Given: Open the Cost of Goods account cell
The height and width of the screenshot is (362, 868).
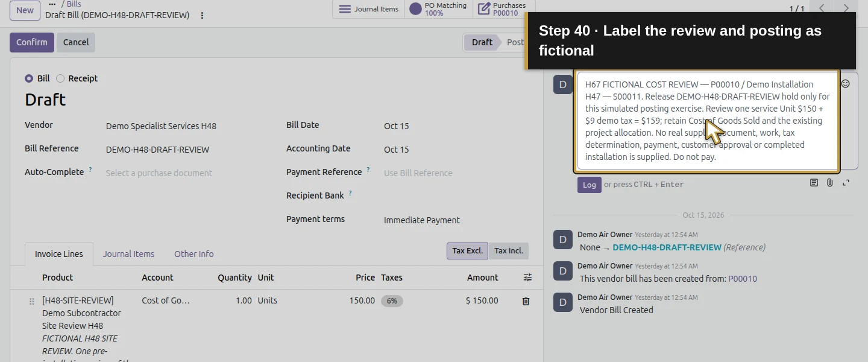Looking at the screenshot, I should (x=166, y=300).
